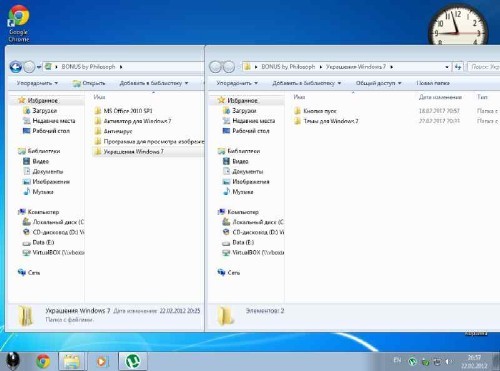Screen dimensions: 500x371
Task: Click Новая папка button in right window
Action: (x=433, y=83)
